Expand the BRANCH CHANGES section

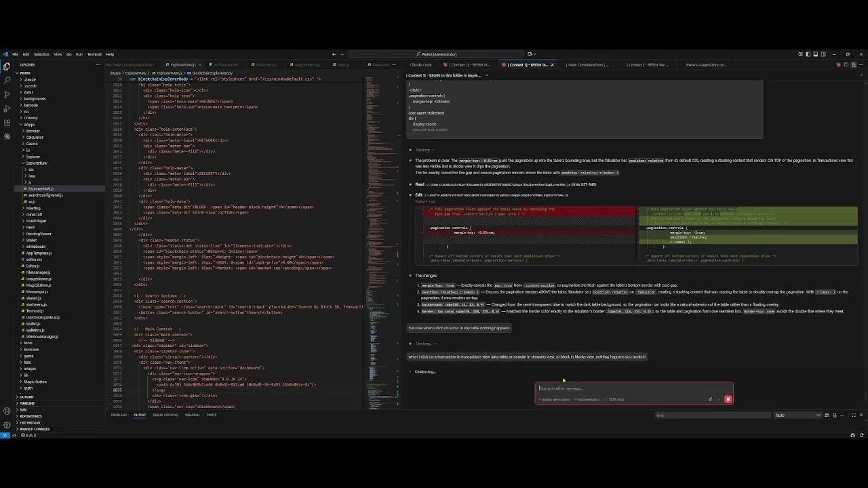click(x=34, y=429)
